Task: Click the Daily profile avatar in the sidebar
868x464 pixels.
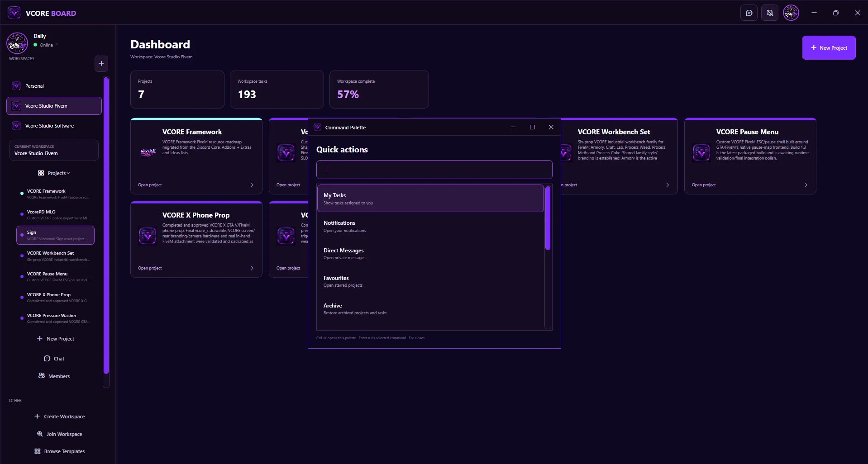Action: [17, 43]
